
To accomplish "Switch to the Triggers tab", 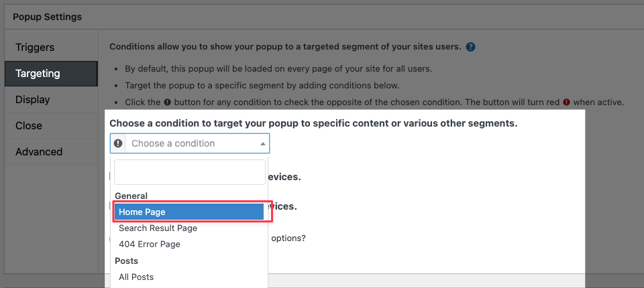I will tap(35, 48).
